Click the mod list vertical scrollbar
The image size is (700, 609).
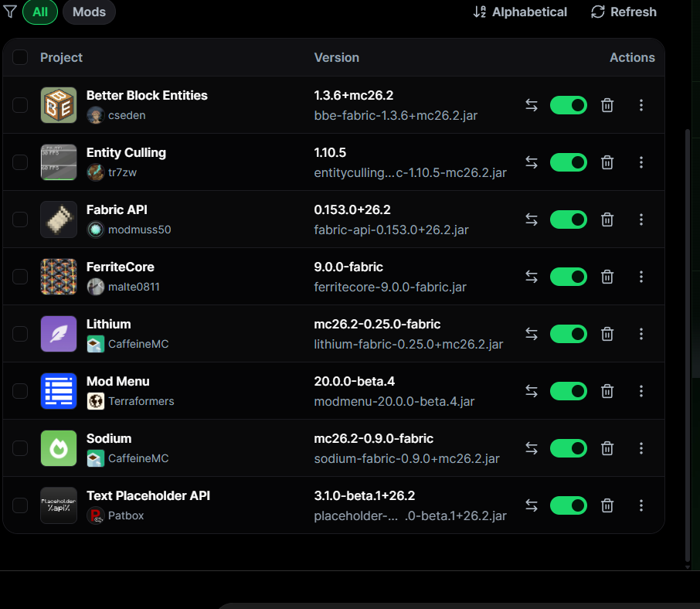pos(688,346)
